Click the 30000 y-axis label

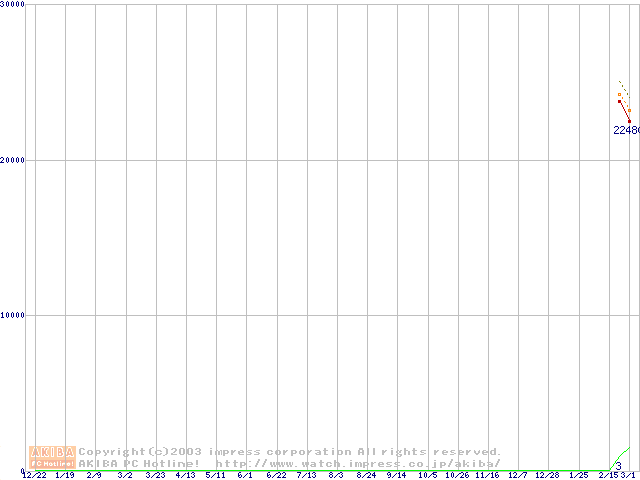click(13, 5)
